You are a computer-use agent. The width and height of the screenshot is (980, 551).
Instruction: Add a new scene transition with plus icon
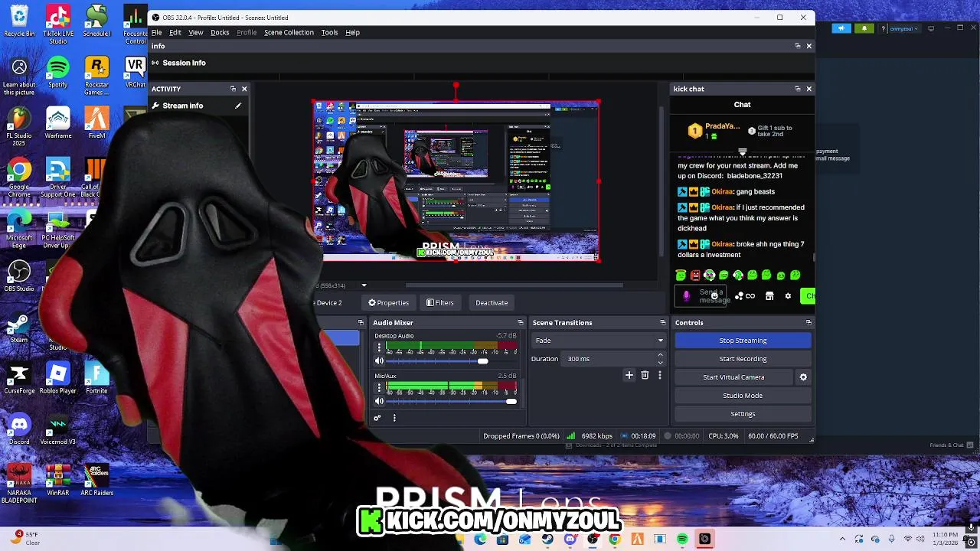click(x=629, y=375)
